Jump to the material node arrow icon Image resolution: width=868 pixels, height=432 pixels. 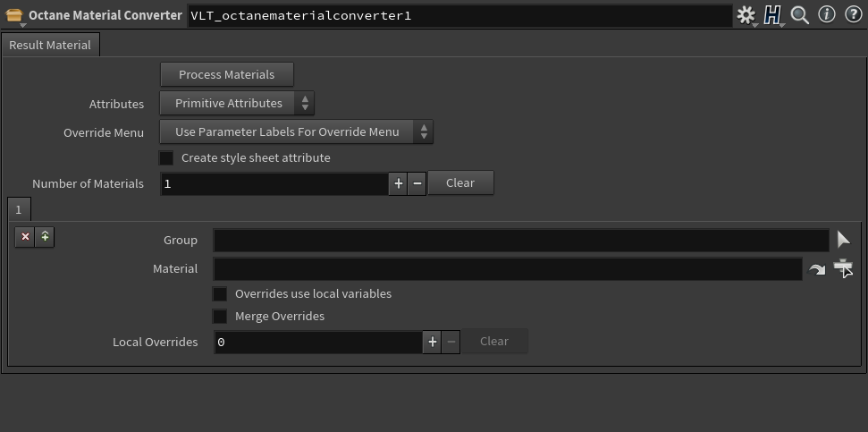click(x=816, y=269)
